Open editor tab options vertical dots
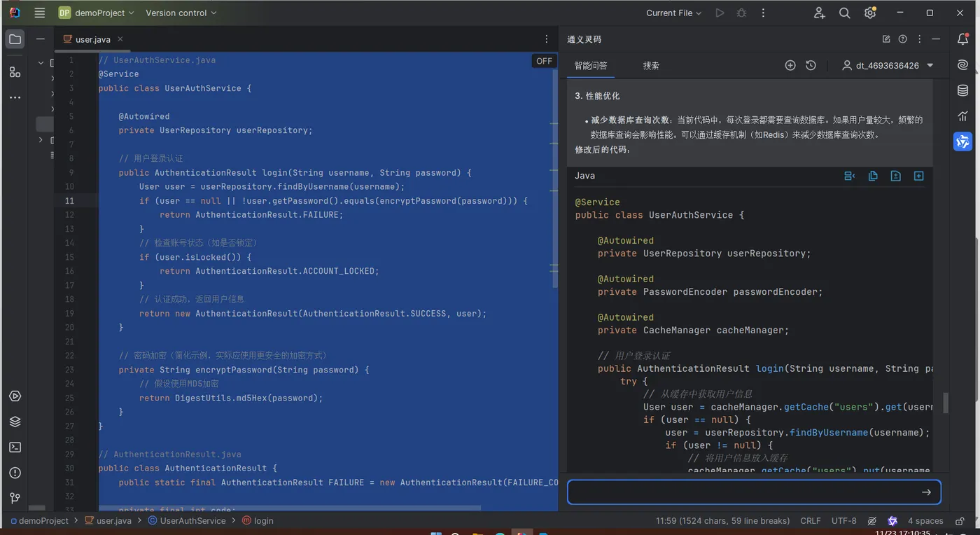980x535 pixels. point(547,39)
